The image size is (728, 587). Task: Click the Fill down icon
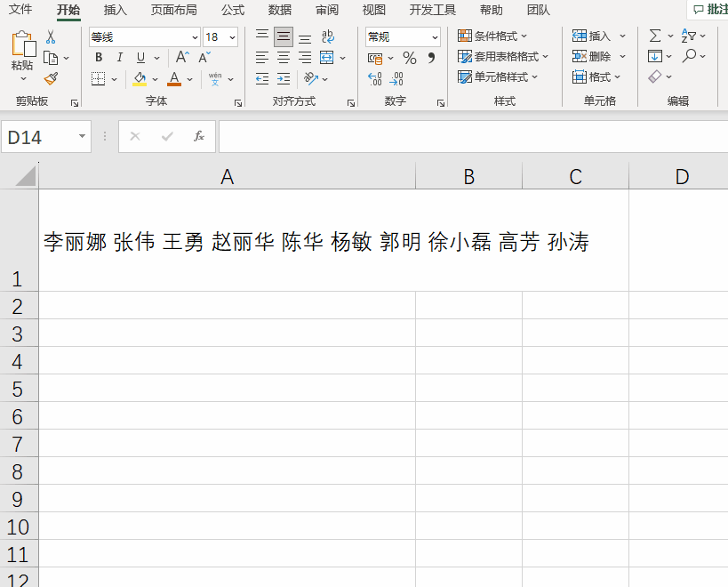tap(654, 56)
